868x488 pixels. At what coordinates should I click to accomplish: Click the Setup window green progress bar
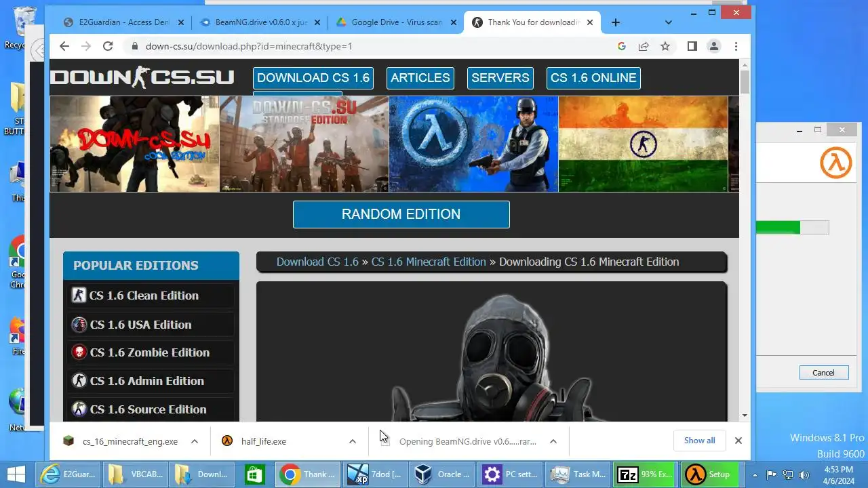[x=778, y=228]
